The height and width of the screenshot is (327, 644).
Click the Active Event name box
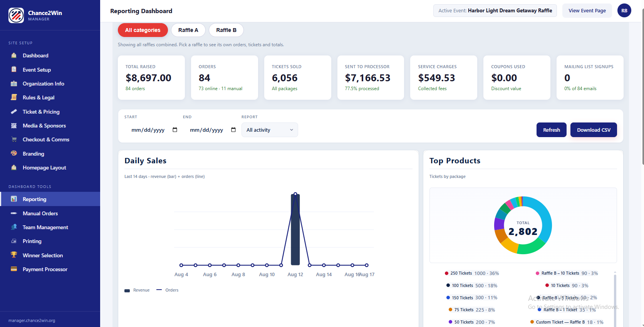pyautogui.click(x=495, y=10)
